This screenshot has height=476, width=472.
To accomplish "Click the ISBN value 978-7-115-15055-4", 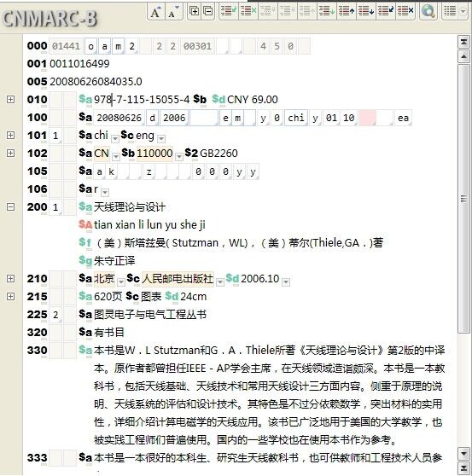I will (142, 100).
